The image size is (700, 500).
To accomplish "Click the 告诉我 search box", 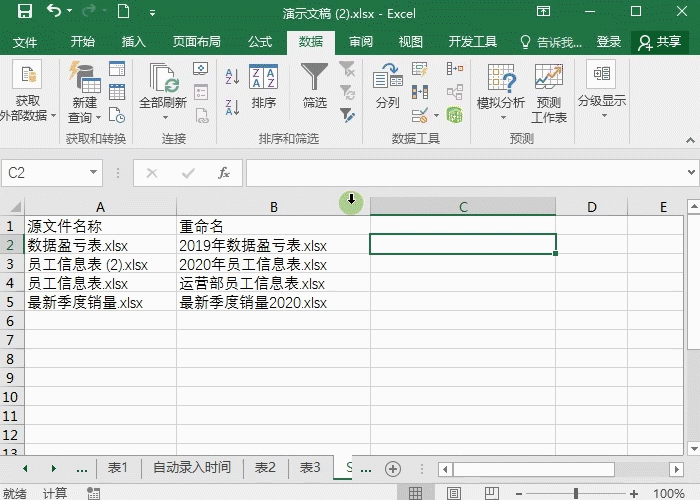I will [x=551, y=42].
